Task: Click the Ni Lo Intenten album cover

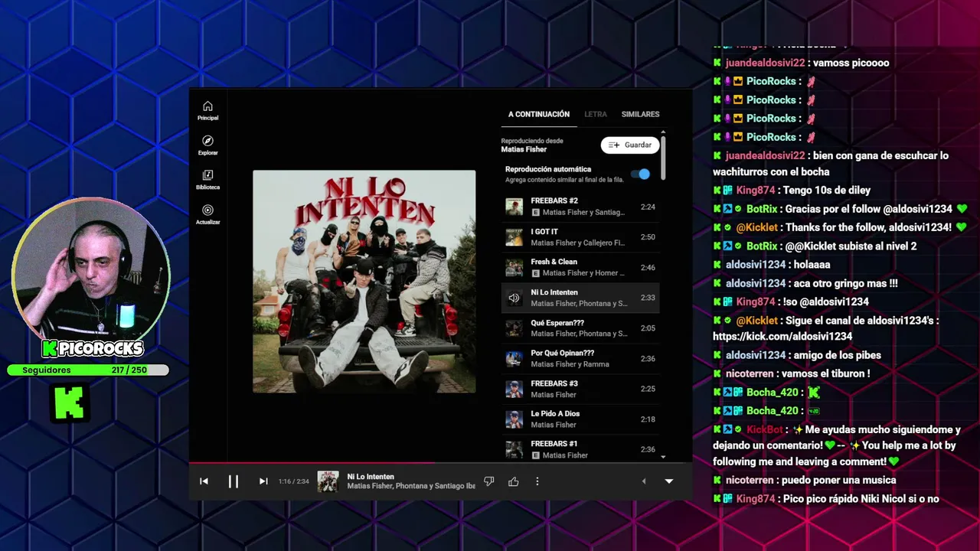Action: [364, 282]
